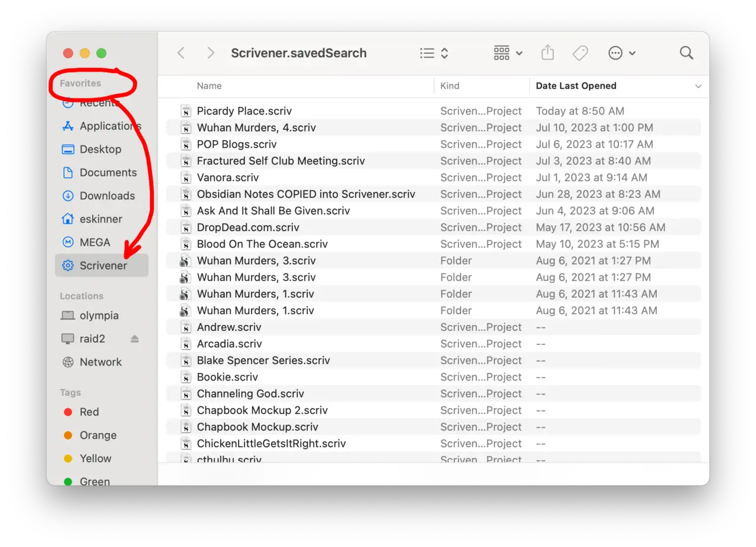Select Bookie.scriv
This screenshot has width=756, height=547.
coord(434,377)
